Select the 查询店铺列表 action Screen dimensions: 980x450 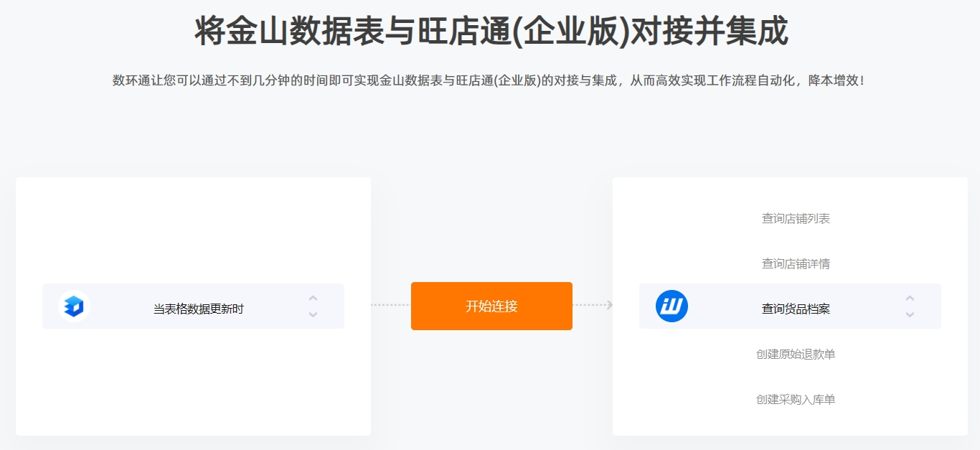coord(796,218)
